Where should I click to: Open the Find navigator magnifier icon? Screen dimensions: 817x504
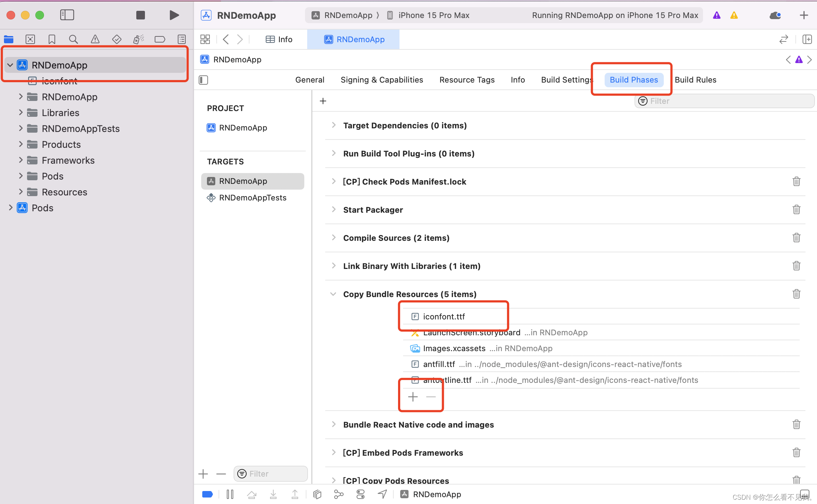click(x=73, y=39)
